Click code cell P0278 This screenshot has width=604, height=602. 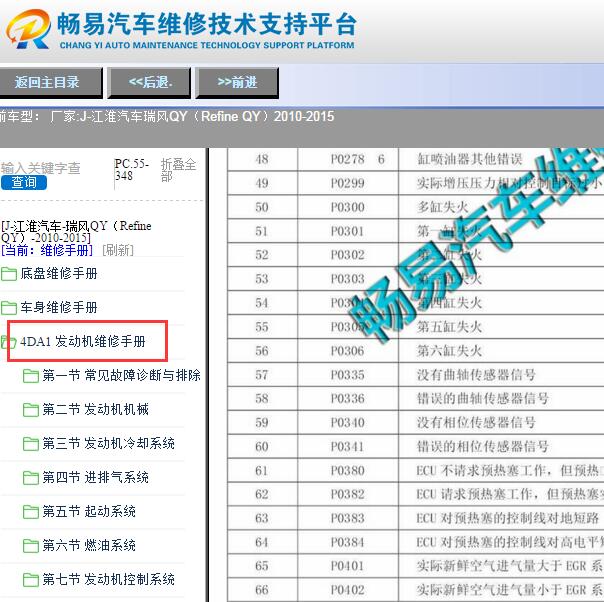(x=348, y=159)
